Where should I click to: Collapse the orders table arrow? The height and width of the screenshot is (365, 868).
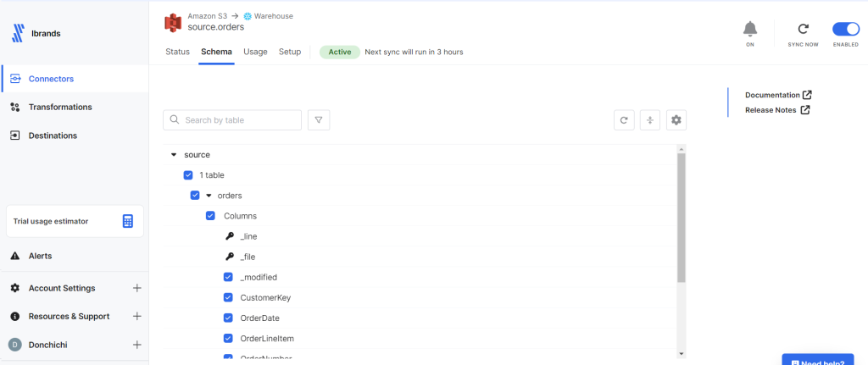(209, 196)
